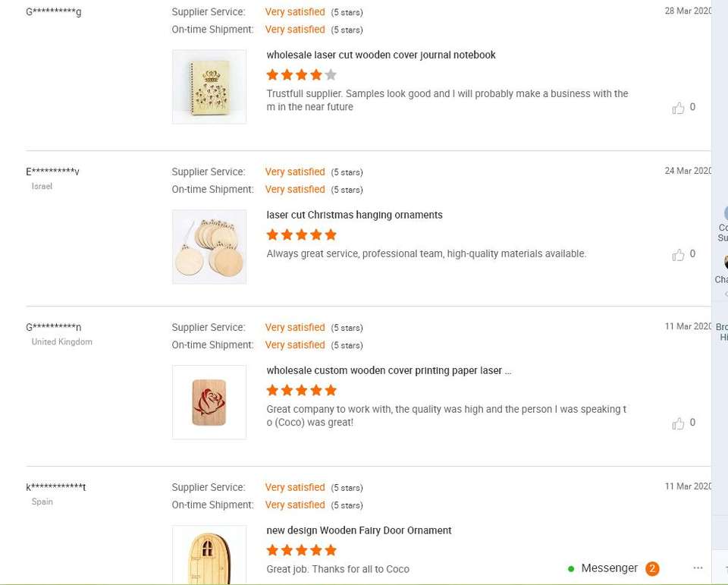Click thumbs-up on the Christmas ornaments review

pyautogui.click(x=678, y=255)
